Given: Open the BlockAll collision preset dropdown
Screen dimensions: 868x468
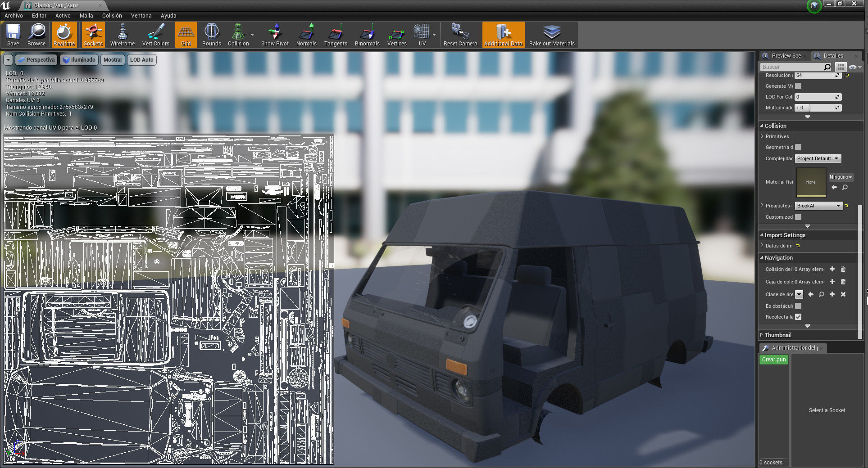Looking at the screenshot, I should point(818,206).
